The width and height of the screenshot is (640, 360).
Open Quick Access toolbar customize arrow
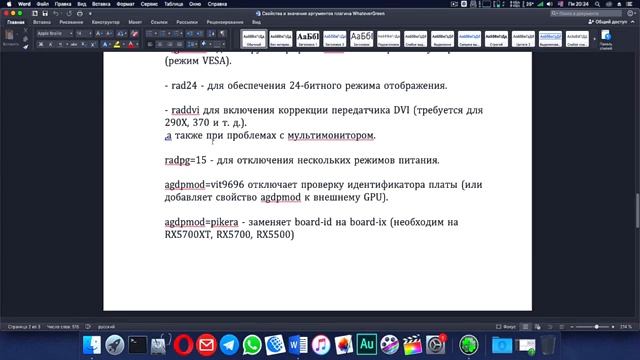(90, 13)
